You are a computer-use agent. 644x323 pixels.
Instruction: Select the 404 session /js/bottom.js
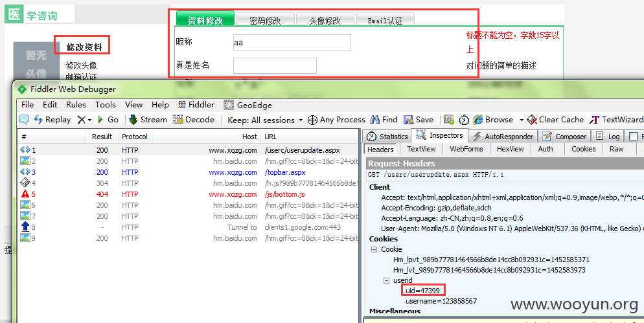(189, 194)
